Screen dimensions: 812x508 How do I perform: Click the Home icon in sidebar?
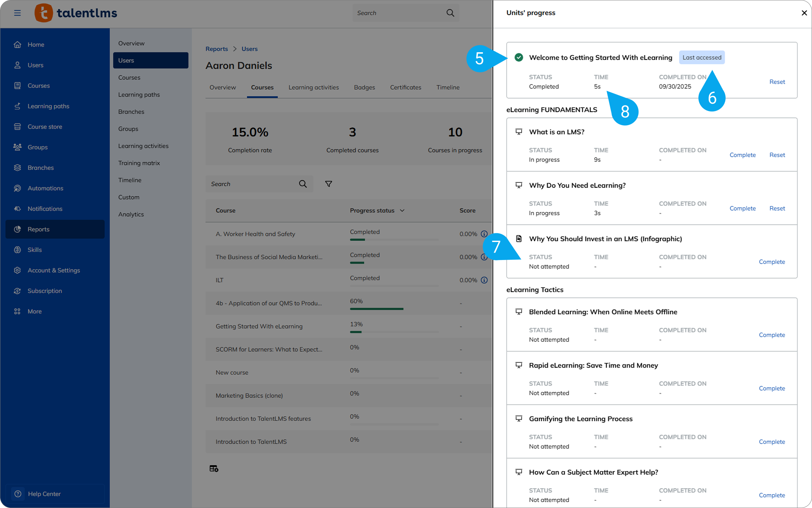[x=17, y=44]
